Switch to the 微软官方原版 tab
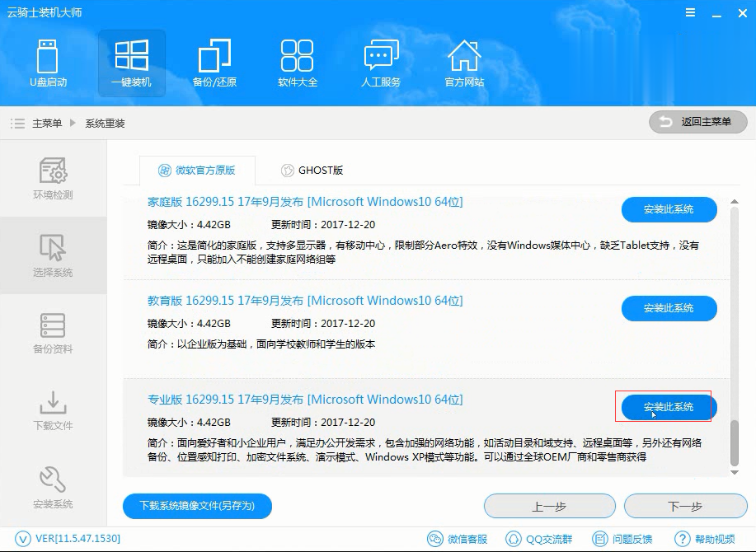Image resolution: width=756 pixels, height=552 pixels. tap(197, 171)
